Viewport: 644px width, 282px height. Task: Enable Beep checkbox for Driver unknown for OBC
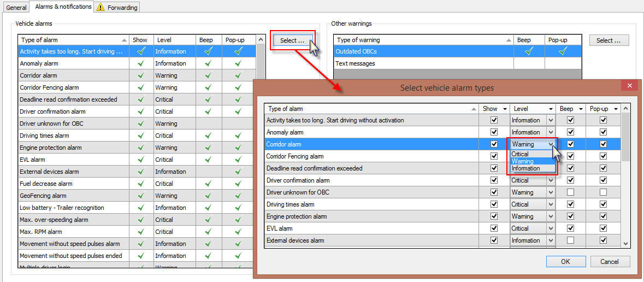coord(571,192)
